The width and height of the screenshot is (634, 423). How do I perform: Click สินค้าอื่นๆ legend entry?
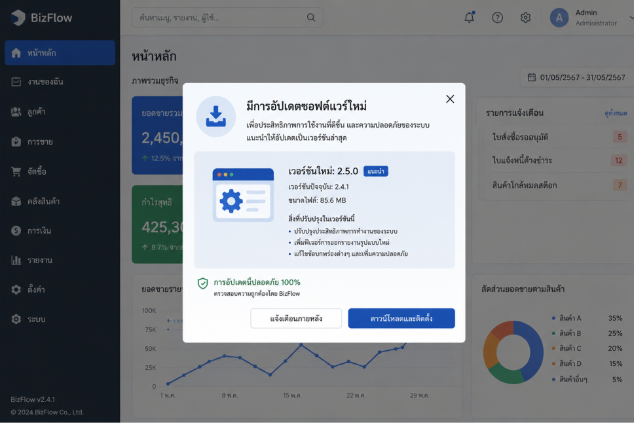tap(570, 379)
